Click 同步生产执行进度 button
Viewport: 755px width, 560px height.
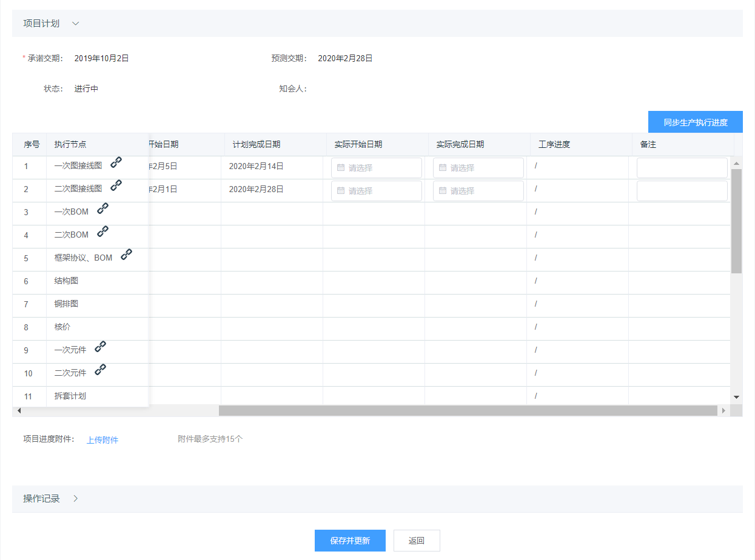[695, 122]
